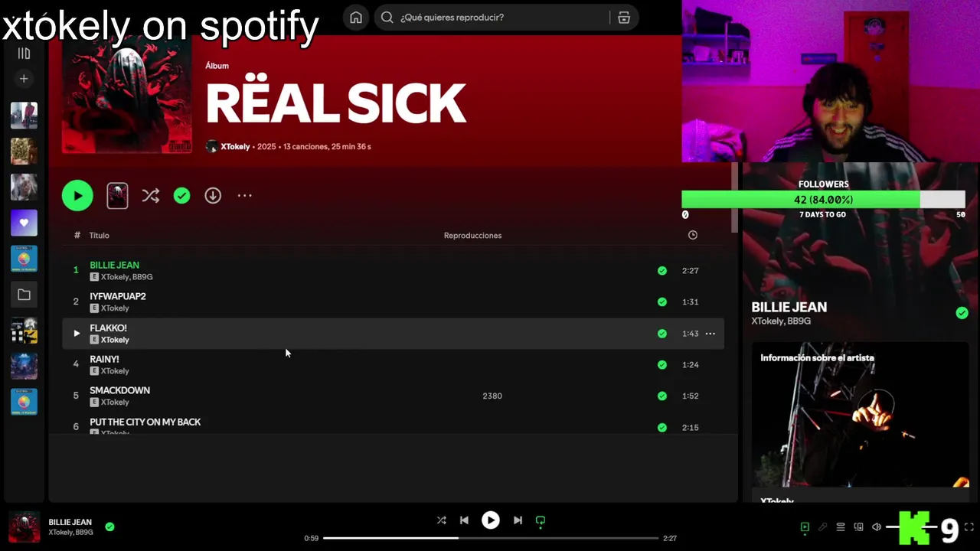This screenshot has width=980, height=551.
Task: Select SMACKDOWN track title
Action: coord(119,390)
